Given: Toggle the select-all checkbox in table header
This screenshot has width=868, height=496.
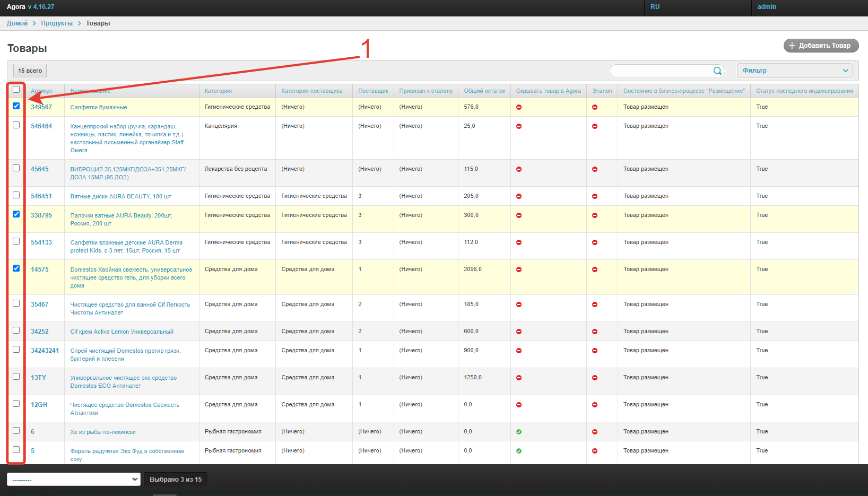Looking at the screenshot, I should pyautogui.click(x=16, y=90).
